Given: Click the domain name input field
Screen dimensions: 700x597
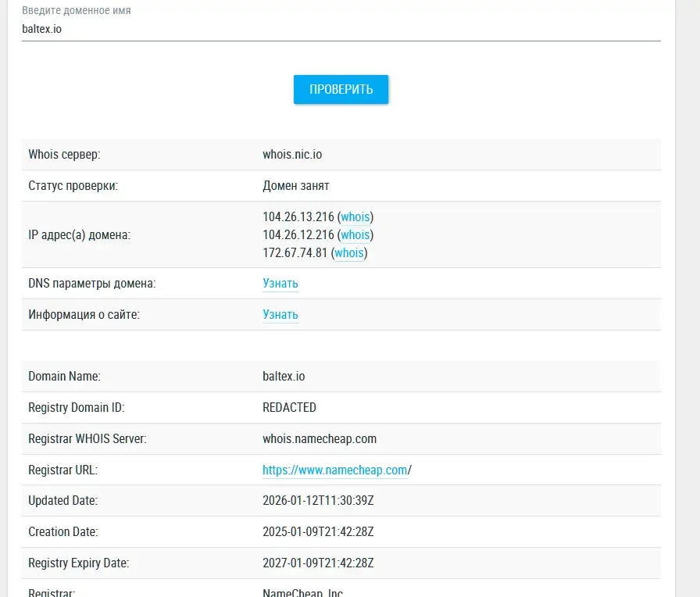Looking at the screenshot, I should 341,29.
